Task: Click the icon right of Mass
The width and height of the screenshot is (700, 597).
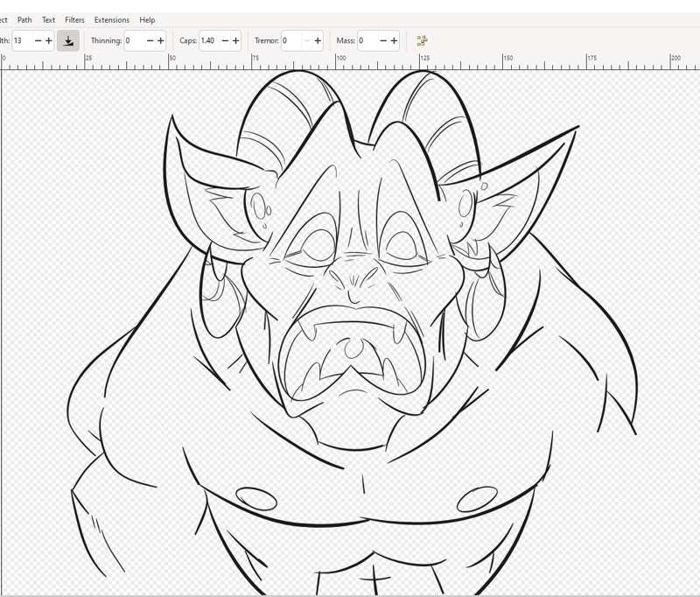Action: pos(422,40)
